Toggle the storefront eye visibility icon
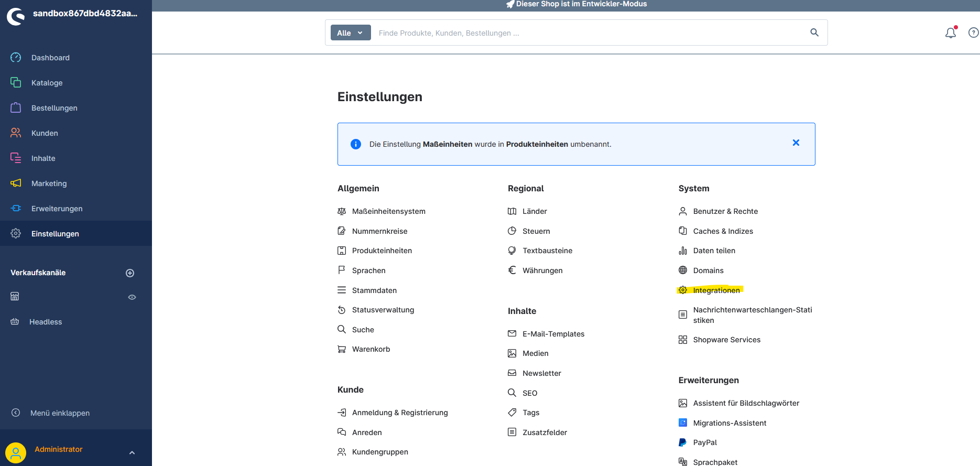Image resolution: width=980 pixels, height=466 pixels. coord(132,297)
